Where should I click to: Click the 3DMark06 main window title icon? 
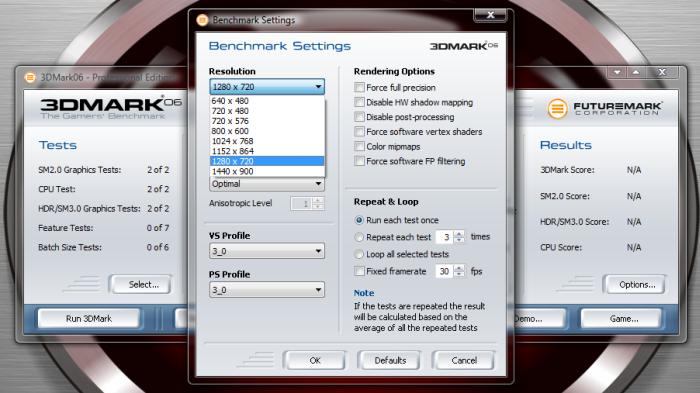pos(30,78)
